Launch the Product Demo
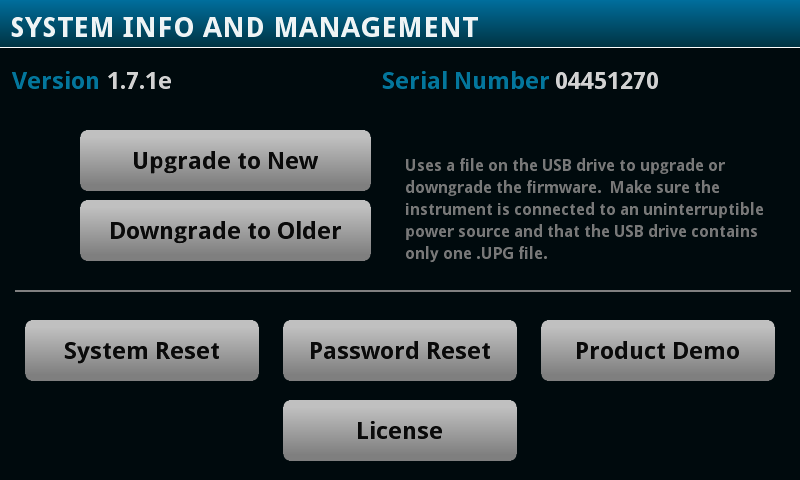This screenshot has height=480, width=800. (657, 351)
